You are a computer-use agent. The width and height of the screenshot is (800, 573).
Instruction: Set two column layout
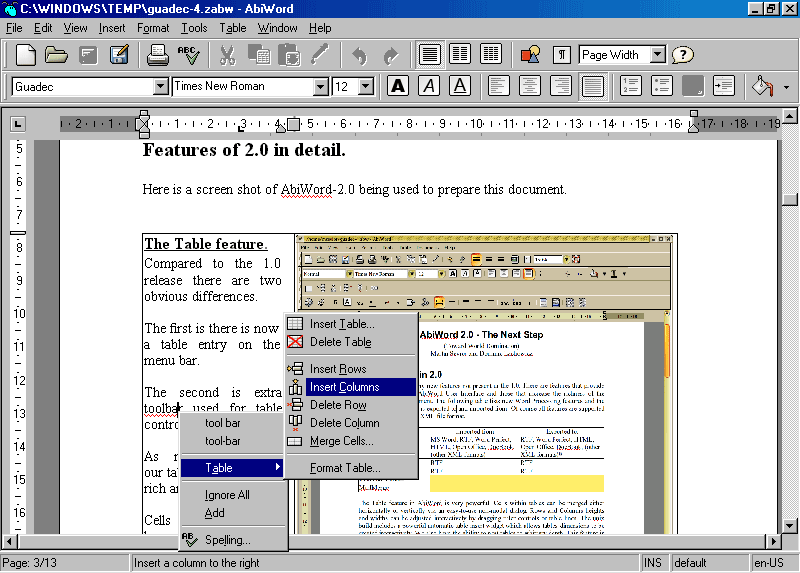pyautogui.click(x=460, y=55)
